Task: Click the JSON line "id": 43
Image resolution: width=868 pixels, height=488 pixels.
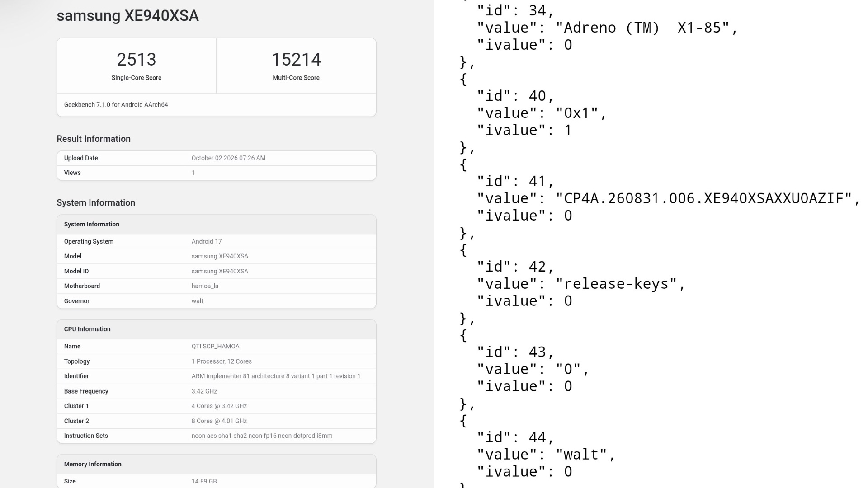Action: click(515, 352)
